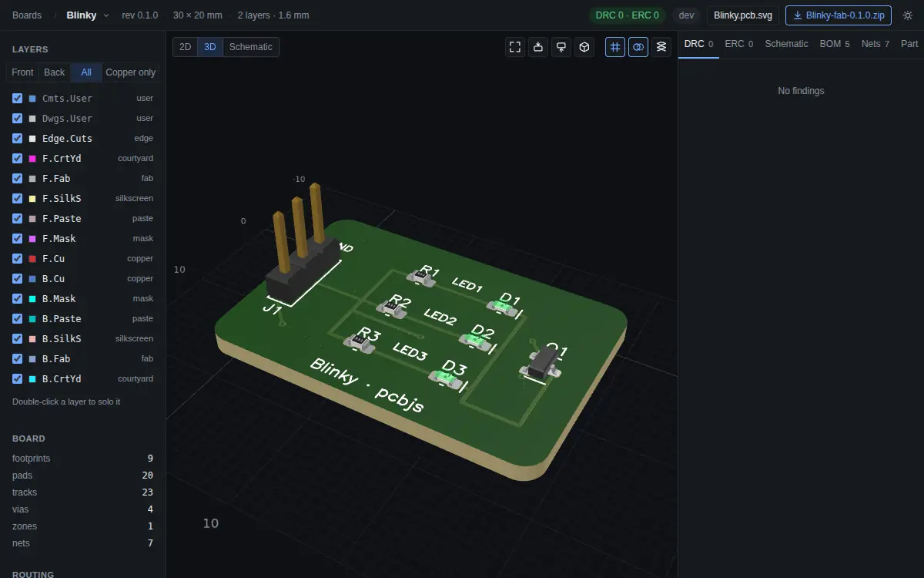Open the Part tab

coord(909,44)
